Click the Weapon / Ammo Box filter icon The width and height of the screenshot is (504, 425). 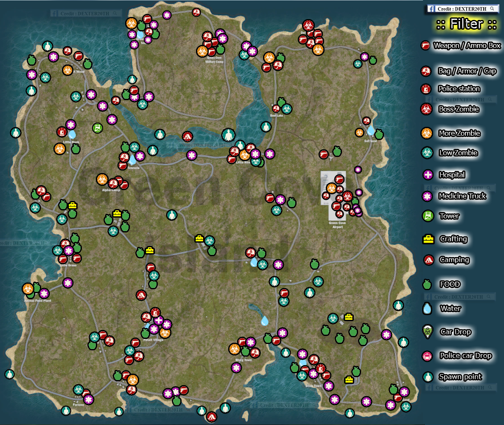tap(425, 46)
